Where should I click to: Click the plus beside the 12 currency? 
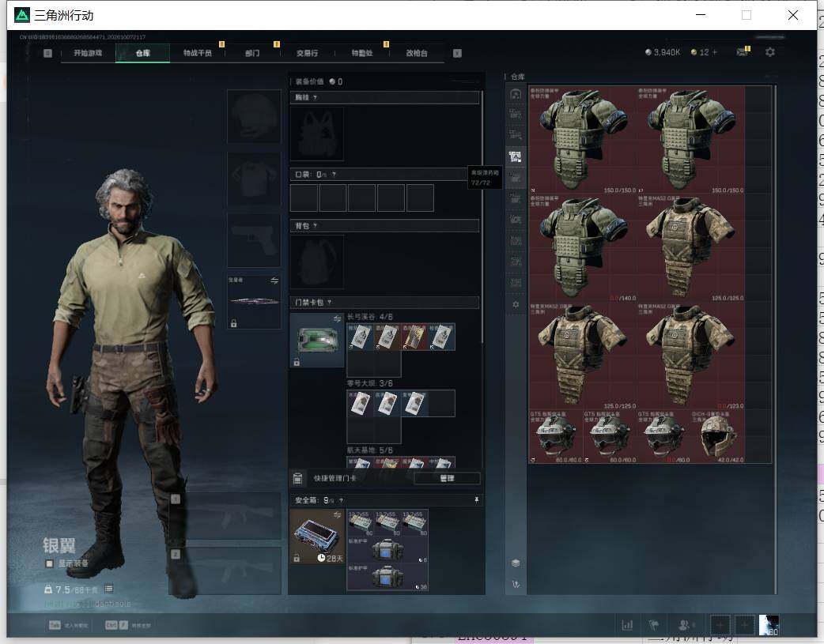coord(714,52)
